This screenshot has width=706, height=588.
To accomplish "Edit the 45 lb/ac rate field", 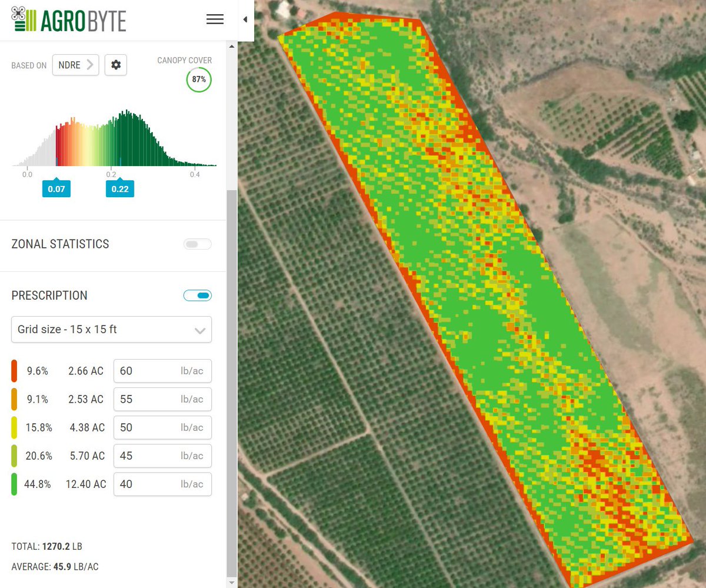I will tap(162, 456).
